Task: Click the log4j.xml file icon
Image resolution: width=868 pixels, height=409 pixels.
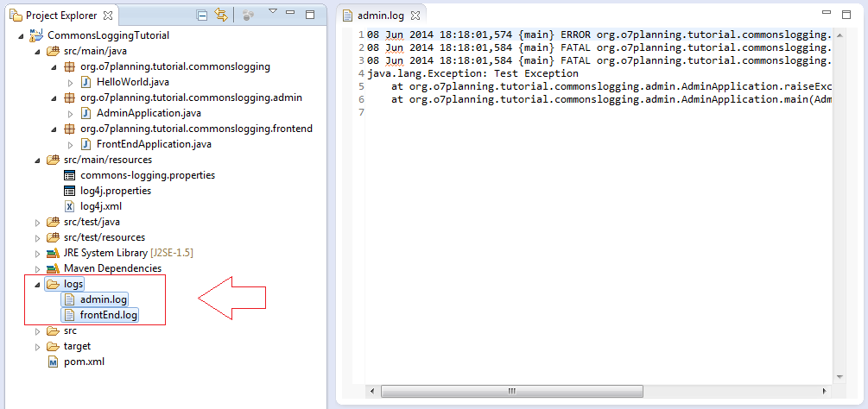Action: pos(69,206)
